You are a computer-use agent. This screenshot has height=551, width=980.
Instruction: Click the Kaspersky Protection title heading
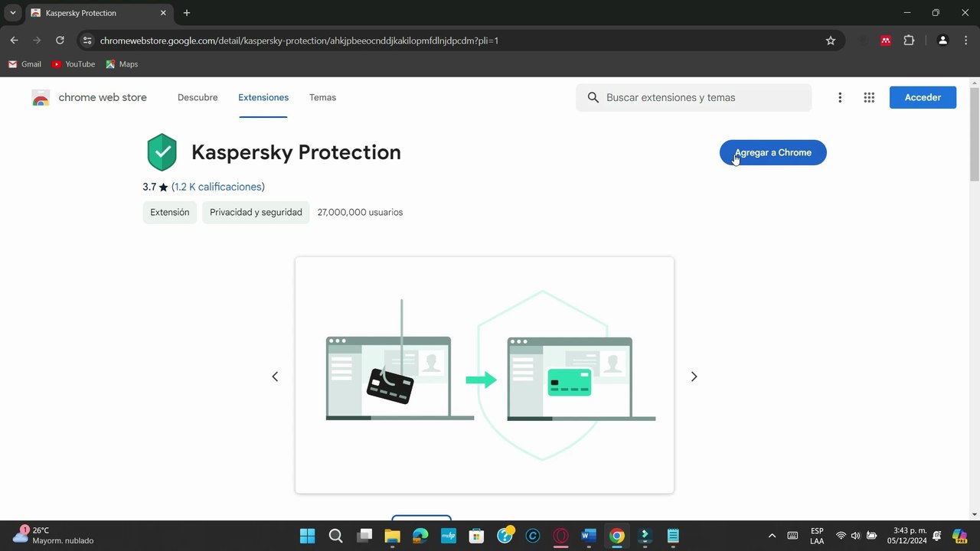tap(296, 152)
